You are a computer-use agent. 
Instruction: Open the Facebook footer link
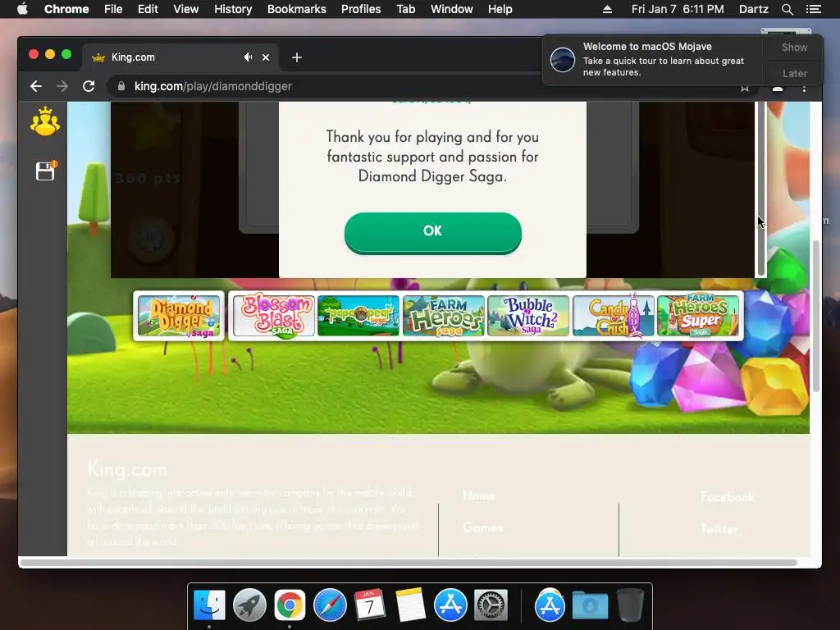[x=727, y=496]
